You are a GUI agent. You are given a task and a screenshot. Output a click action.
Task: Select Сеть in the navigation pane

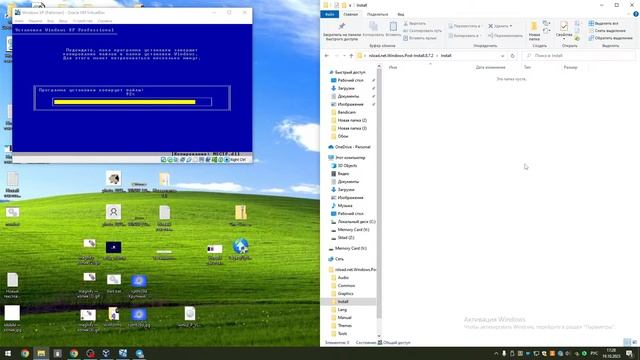tap(339, 259)
